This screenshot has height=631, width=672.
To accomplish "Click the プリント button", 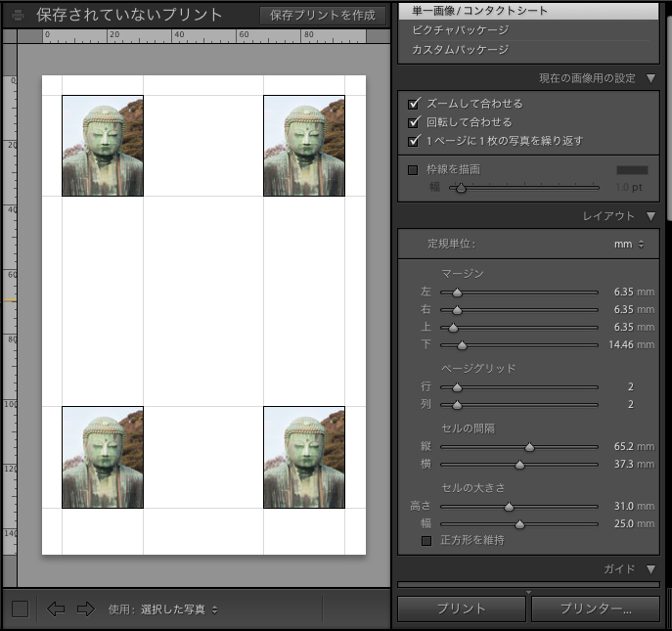I will tap(462, 608).
